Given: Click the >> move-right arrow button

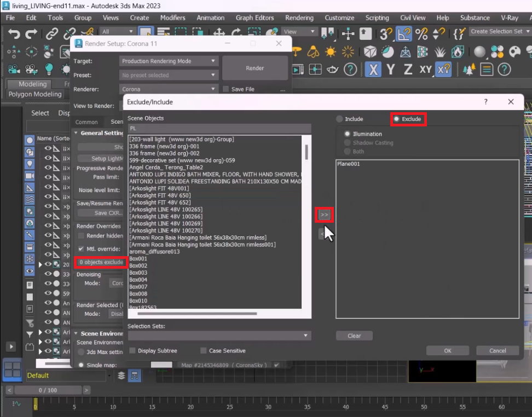Looking at the screenshot, I should coord(325,215).
